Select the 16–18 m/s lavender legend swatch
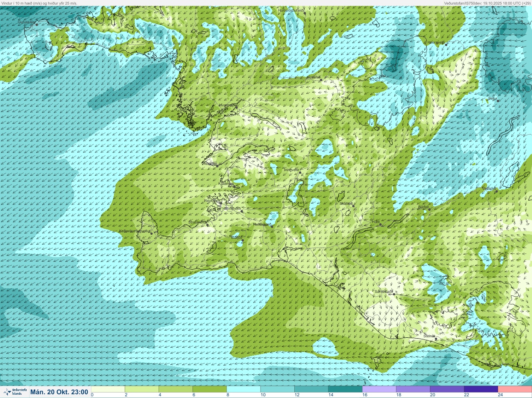This screenshot has width=532, height=398. 379,389
